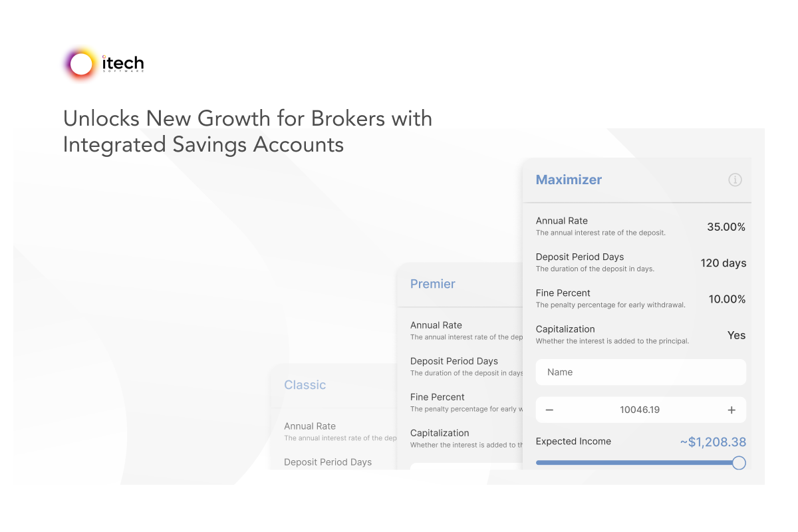Click the Premier card's Fine Percent label

(438, 397)
